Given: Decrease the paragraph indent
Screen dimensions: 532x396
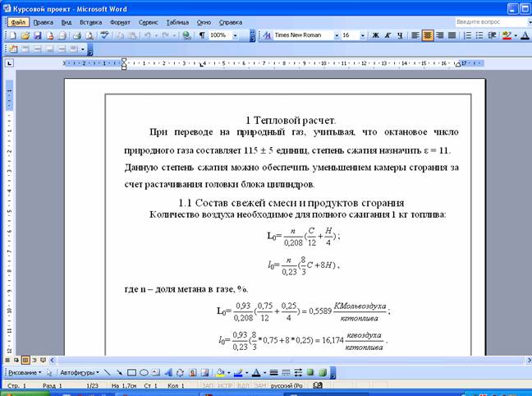Looking at the screenshot, I should point(492,35).
